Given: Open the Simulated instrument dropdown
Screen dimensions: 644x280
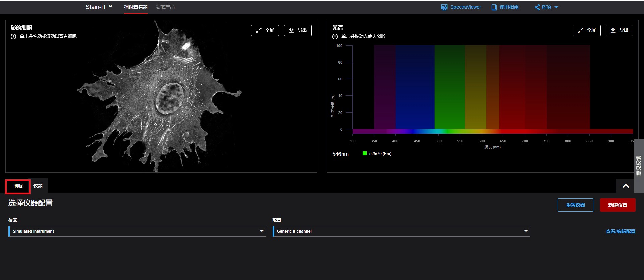Looking at the screenshot, I should pyautogui.click(x=137, y=231).
